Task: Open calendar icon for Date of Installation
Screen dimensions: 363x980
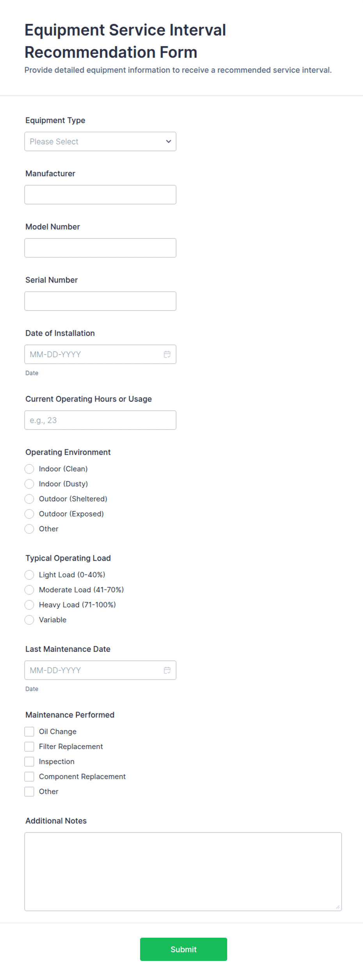Action: (167, 354)
